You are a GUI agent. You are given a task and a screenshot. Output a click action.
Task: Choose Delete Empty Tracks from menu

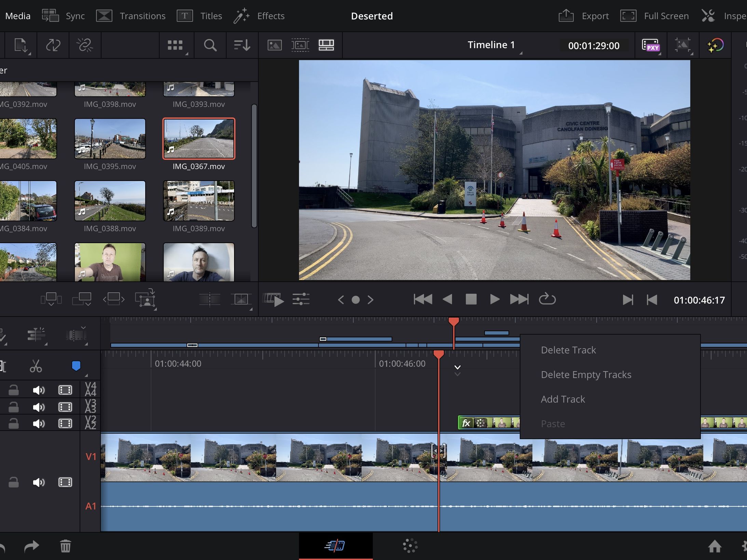pos(586,375)
